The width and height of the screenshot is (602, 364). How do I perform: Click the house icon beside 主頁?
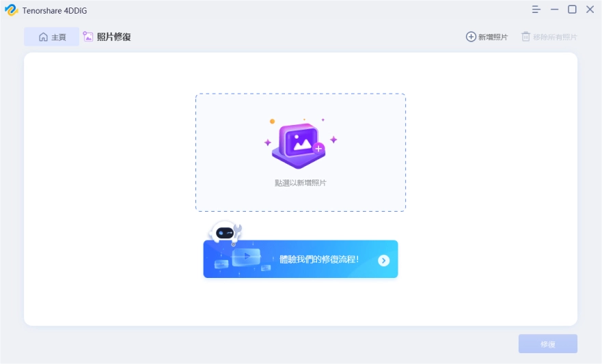pyautogui.click(x=43, y=37)
